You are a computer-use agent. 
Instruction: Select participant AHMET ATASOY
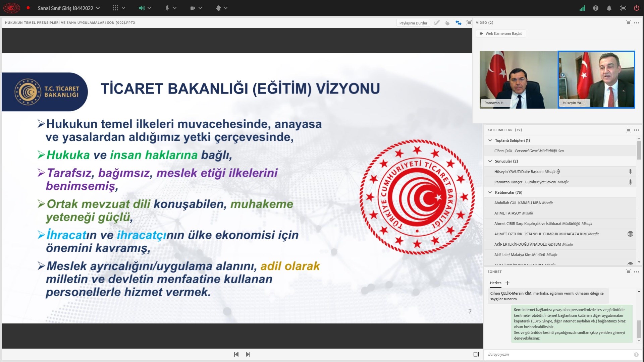click(560, 213)
